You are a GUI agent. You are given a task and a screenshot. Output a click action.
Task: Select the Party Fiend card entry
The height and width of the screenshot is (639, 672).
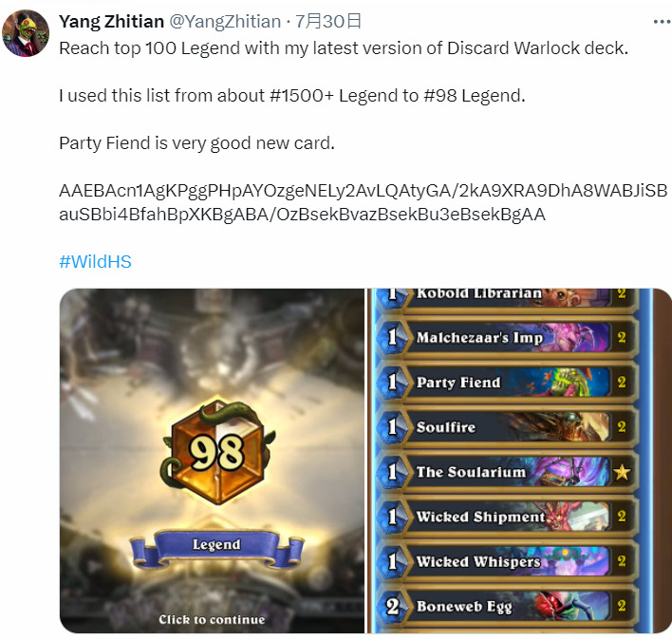pos(506,382)
